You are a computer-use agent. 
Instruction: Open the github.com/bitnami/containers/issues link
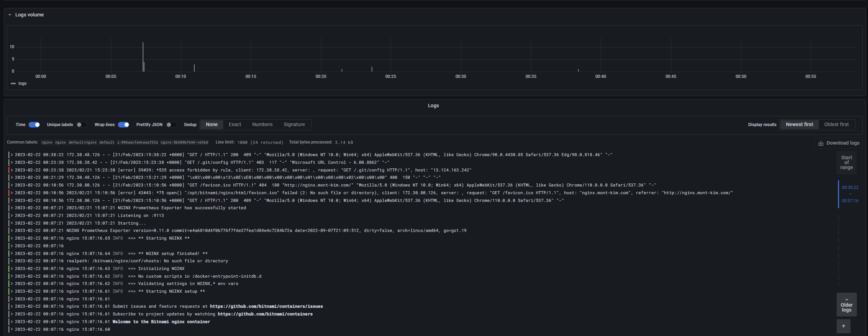[266, 306]
